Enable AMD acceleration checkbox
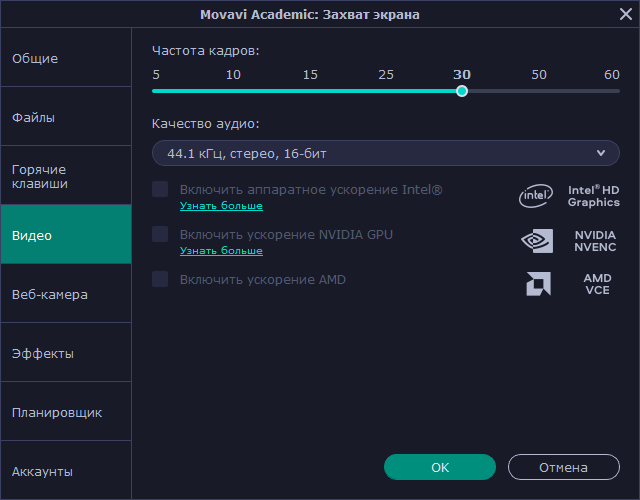The height and width of the screenshot is (500, 640). coord(160,279)
